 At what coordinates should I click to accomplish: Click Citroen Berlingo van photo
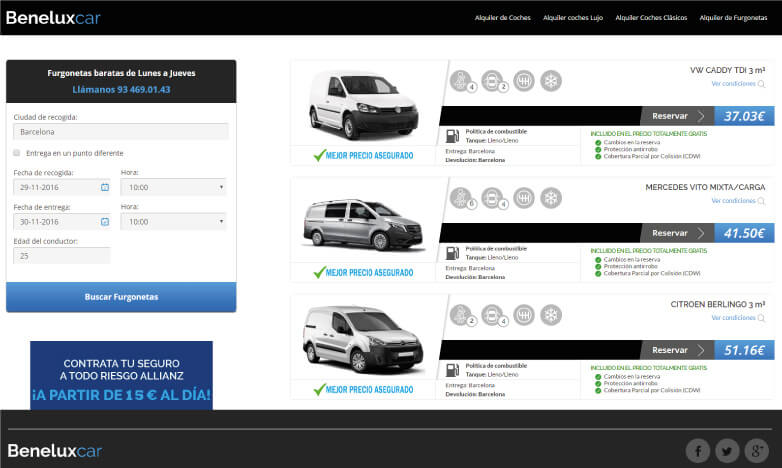click(364, 340)
